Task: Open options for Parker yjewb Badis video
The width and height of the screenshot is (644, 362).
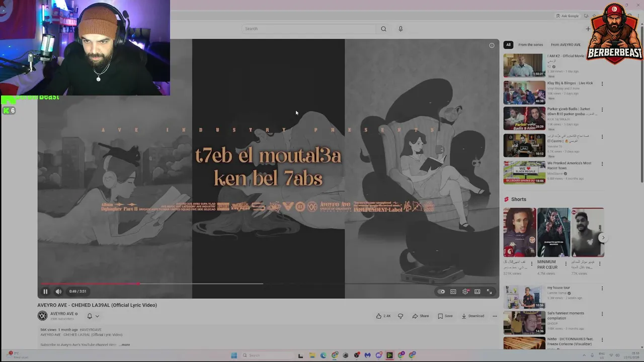Action: pos(602,110)
